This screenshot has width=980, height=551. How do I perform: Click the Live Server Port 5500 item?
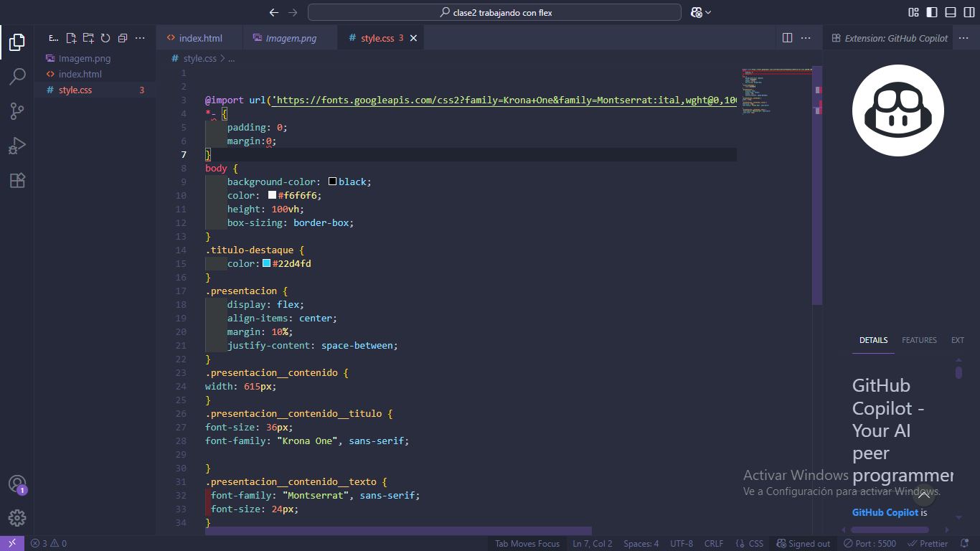click(x=870, y=543)
